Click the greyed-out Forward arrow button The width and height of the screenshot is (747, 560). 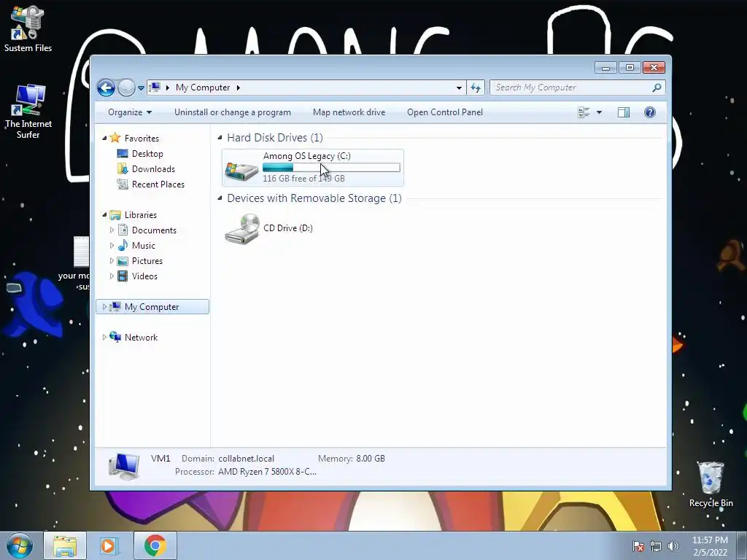pos(126,87)
